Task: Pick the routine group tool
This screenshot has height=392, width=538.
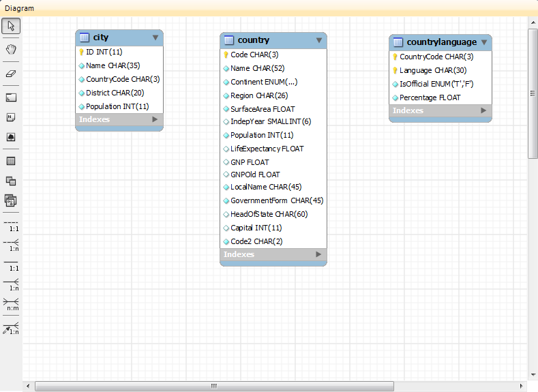Action: click(11, 200)
